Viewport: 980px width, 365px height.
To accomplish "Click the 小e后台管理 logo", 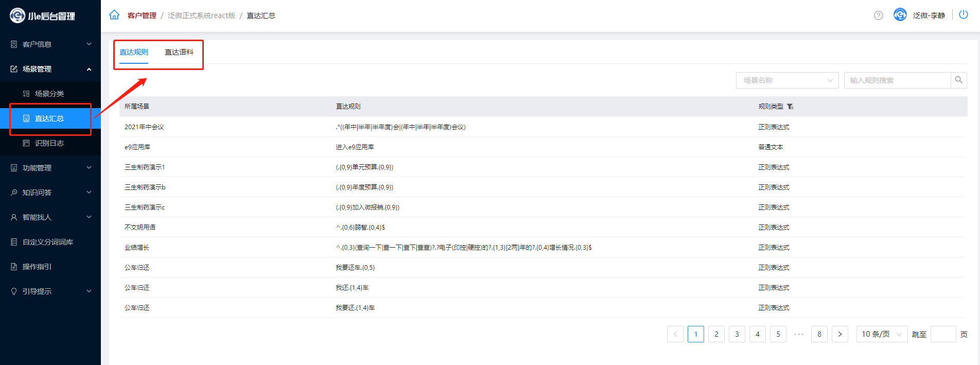I will click(42, 15).
